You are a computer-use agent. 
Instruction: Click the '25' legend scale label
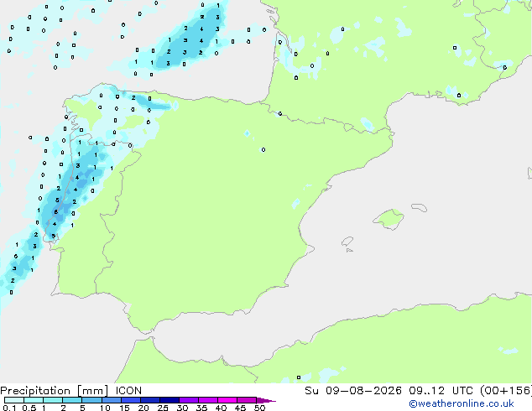[163, 408]
